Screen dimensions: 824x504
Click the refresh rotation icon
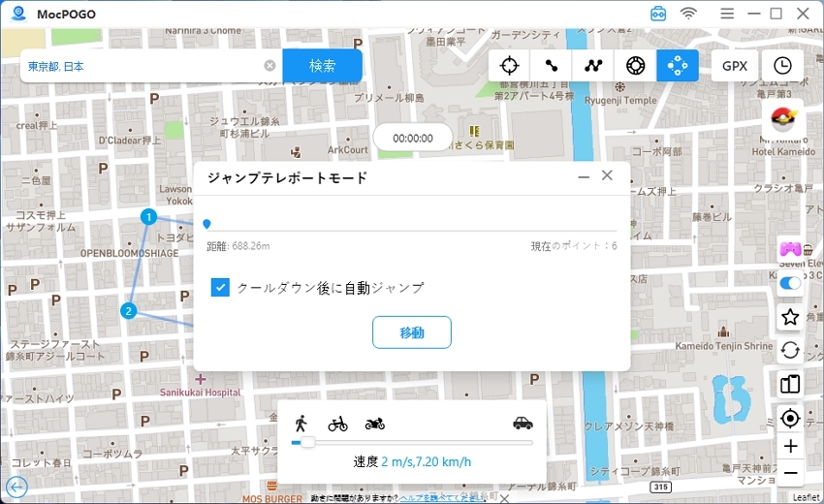coord(790,350)
